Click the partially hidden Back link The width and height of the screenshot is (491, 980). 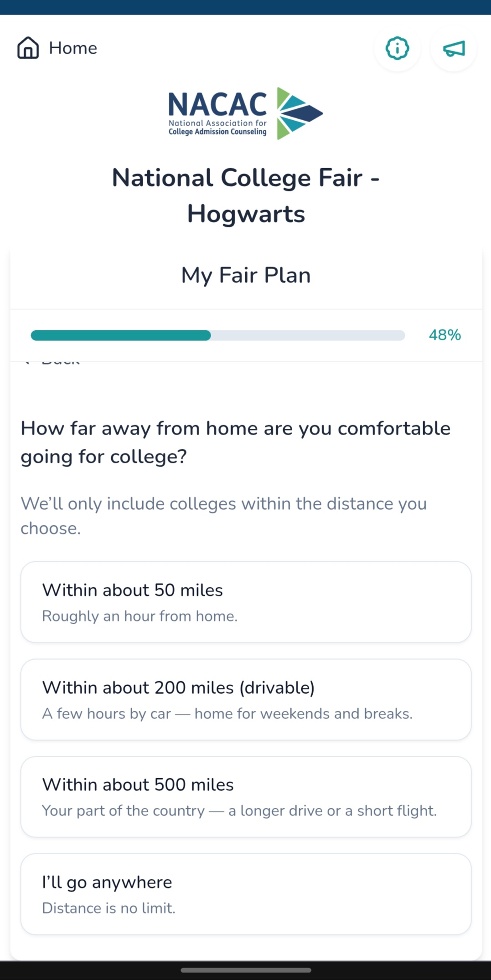(x=52, y=363)
